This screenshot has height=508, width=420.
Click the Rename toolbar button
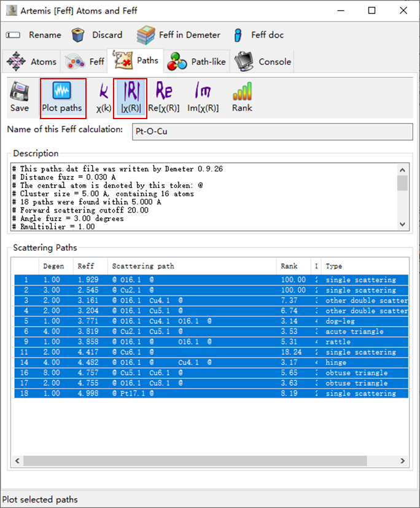tap(34, 35)
